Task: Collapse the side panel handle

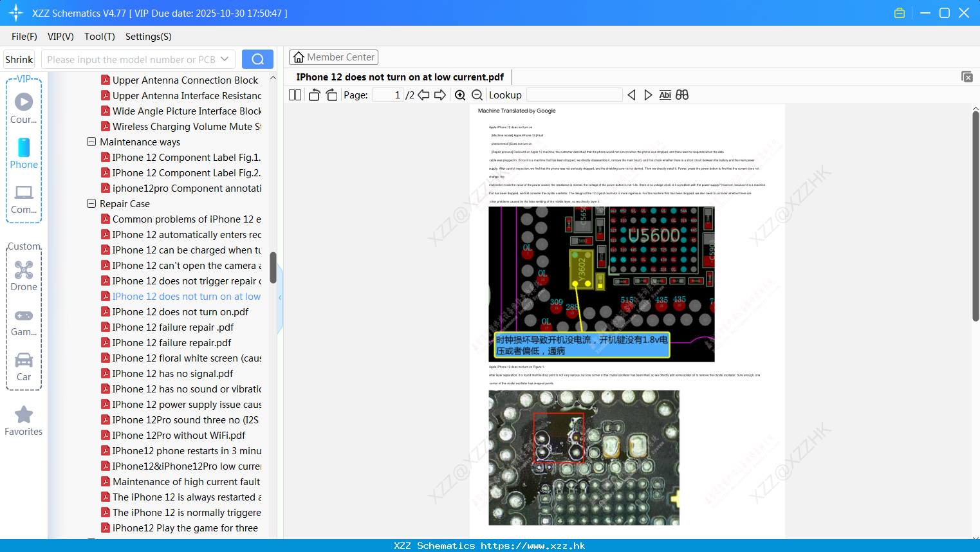Action: coord(280,297)
